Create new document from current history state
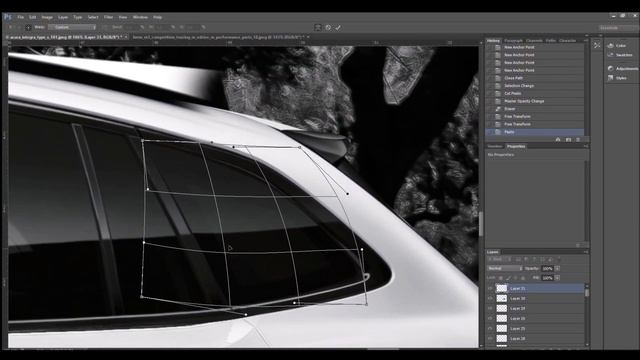640x360 pixels. 558,140
